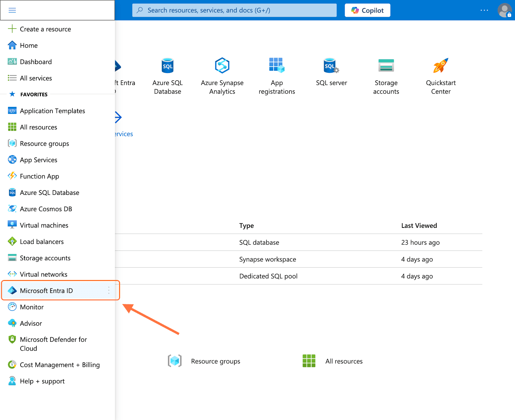Open the Copilot assistant
The height and width of the screenshot is (420, 515).
click(x=367, y=10)
